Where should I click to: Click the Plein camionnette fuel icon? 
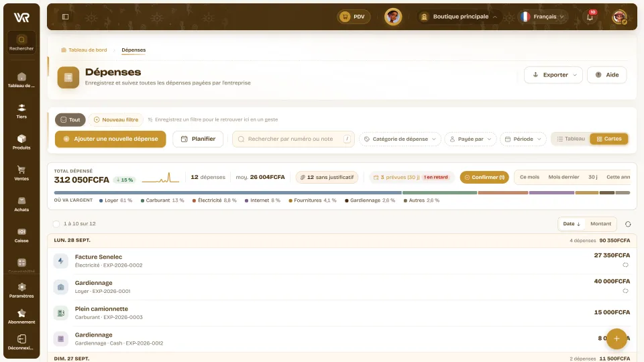pyautogui.click(x=61, y=313)
